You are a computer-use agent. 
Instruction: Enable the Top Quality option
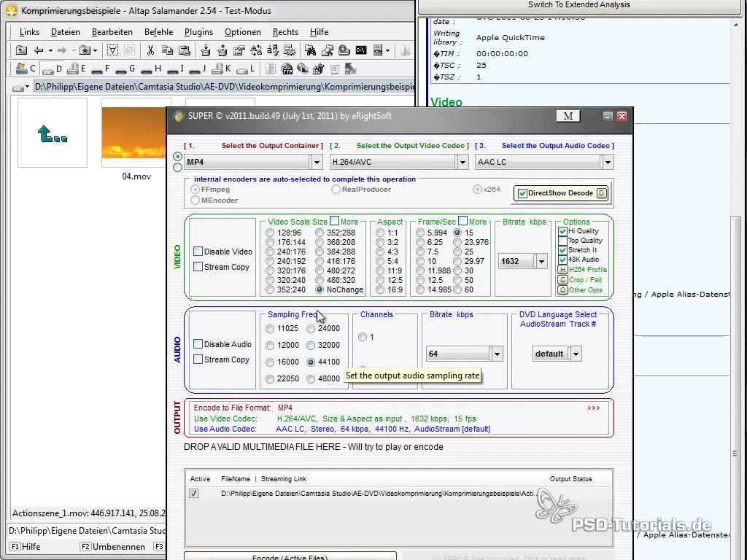562,241
